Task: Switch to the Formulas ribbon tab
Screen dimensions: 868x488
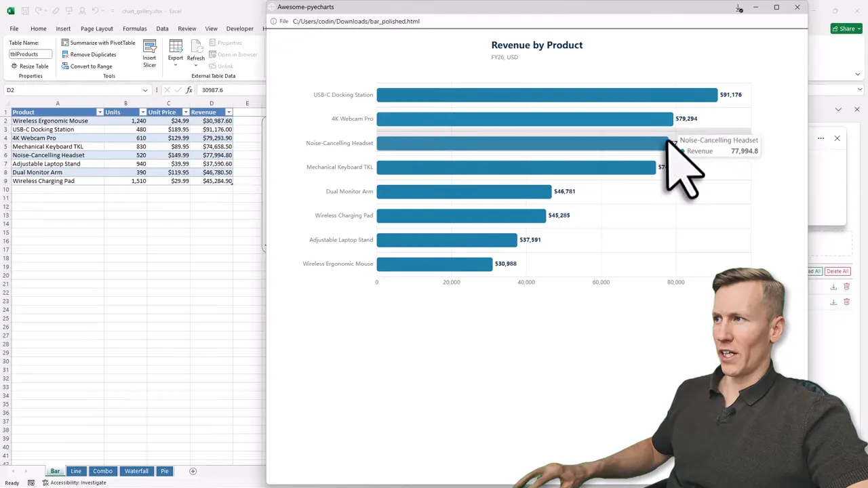Action: (135, 28)
